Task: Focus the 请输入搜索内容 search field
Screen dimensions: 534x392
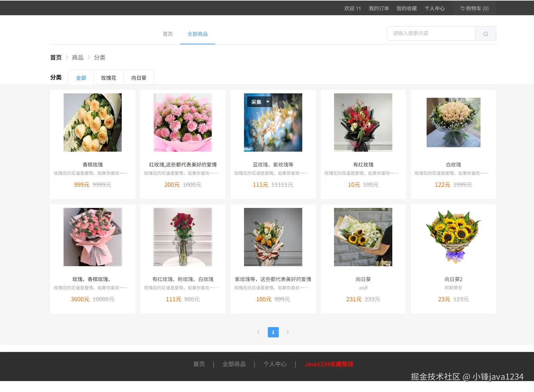Action: click(431, 33)
